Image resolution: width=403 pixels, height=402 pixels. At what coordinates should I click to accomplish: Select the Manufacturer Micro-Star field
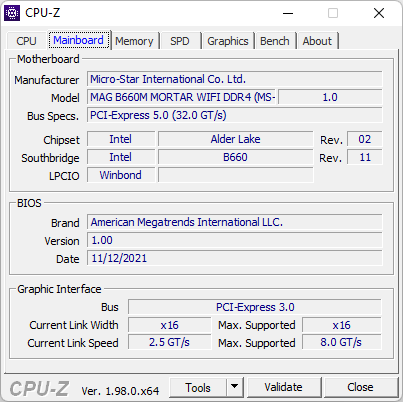pos(235,79)
